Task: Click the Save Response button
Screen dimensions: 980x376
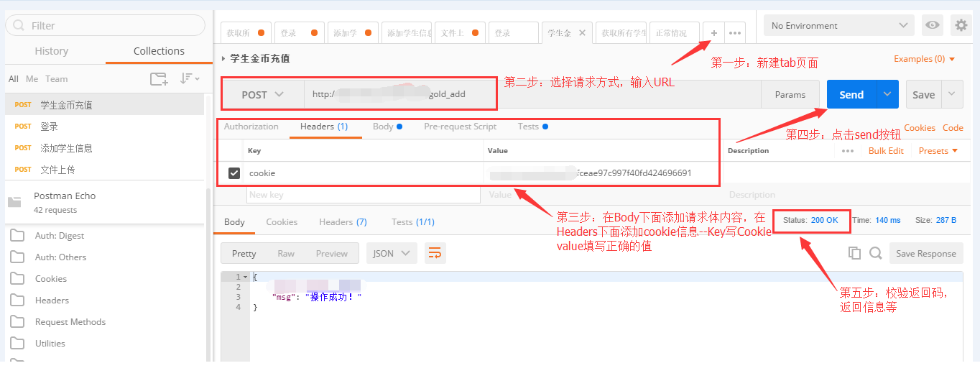Action: [x=925, y=253]
